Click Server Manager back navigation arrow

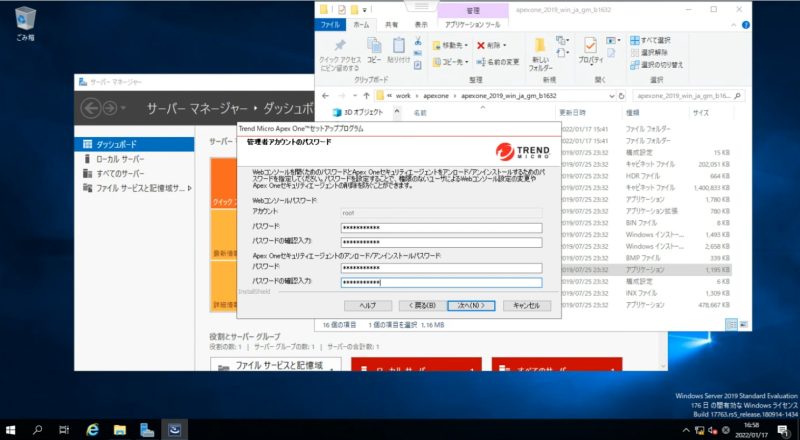(x=91, y=108)
